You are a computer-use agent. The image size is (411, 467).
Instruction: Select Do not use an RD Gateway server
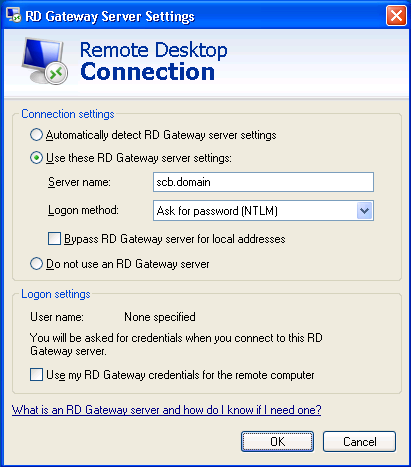tap(36, 264)
